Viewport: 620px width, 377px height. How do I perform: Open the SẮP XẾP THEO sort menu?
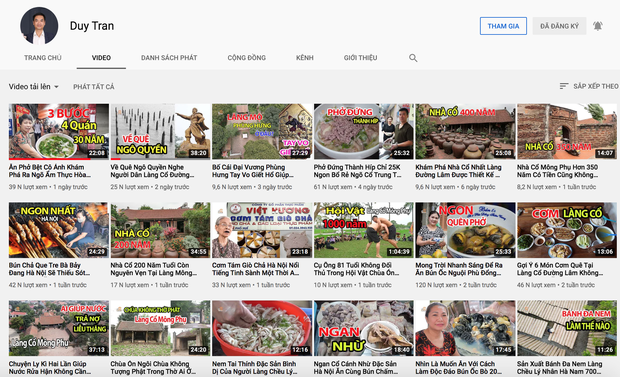tap(589, 86)
